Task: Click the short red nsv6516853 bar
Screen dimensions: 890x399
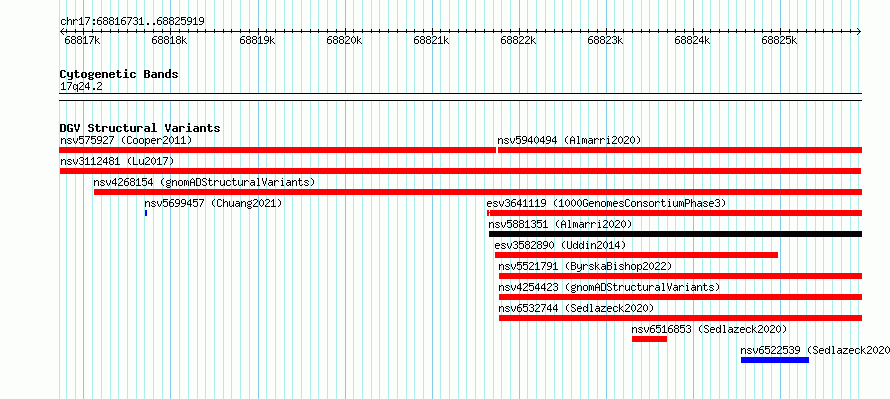Action: (649, 339)
